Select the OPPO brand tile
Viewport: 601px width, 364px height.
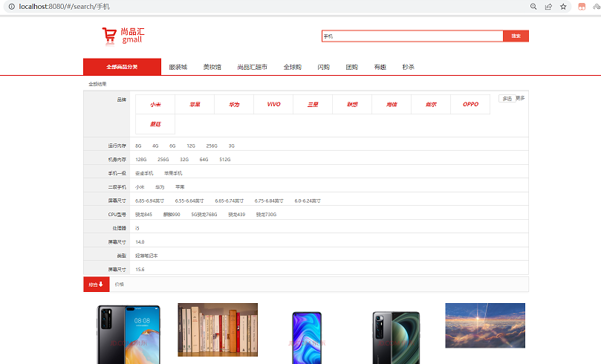(x=471, y=104)
